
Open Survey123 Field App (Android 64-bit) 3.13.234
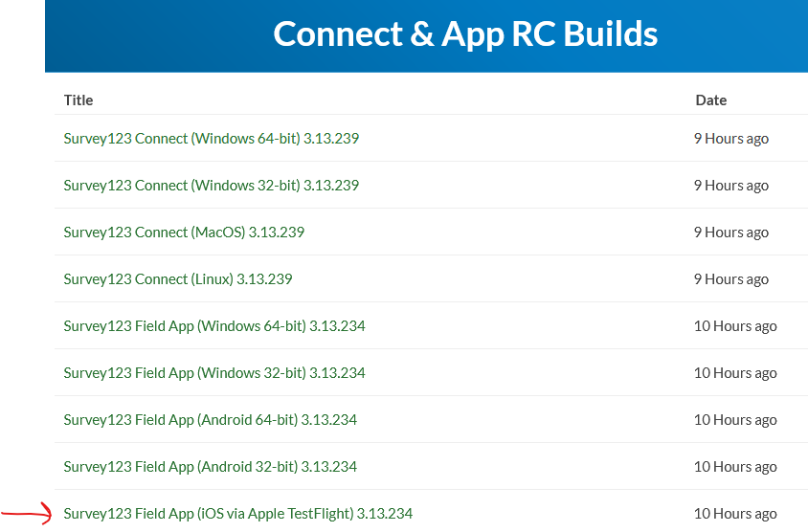pyautogui.click(x=211, y=420)
